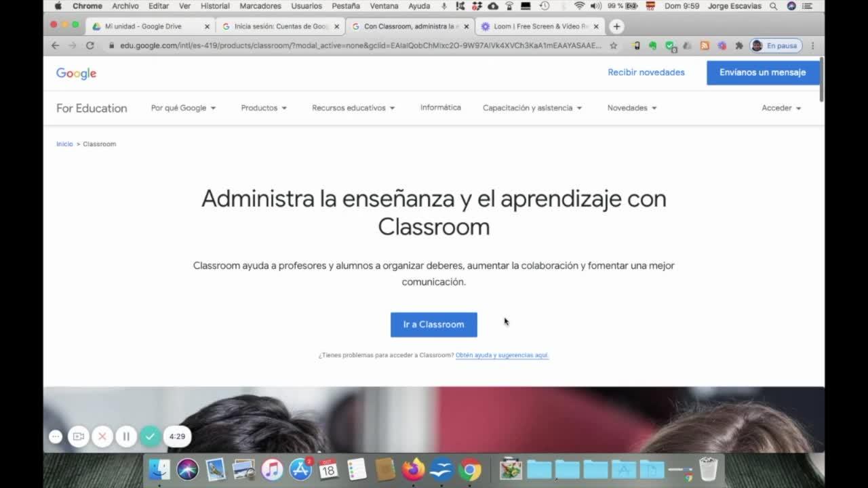
Task: Open Chrome's three-dot menu
Action: coord(812,45)
